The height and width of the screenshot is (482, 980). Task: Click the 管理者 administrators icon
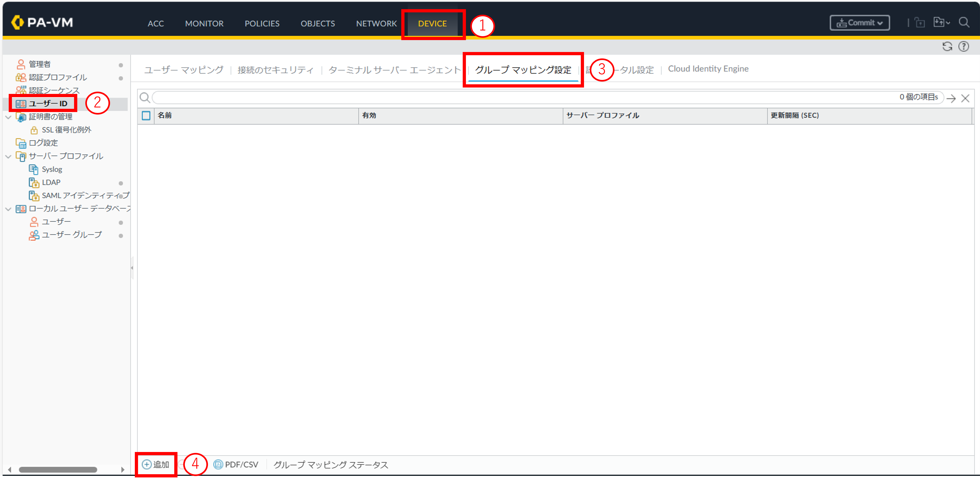(21, 64)
